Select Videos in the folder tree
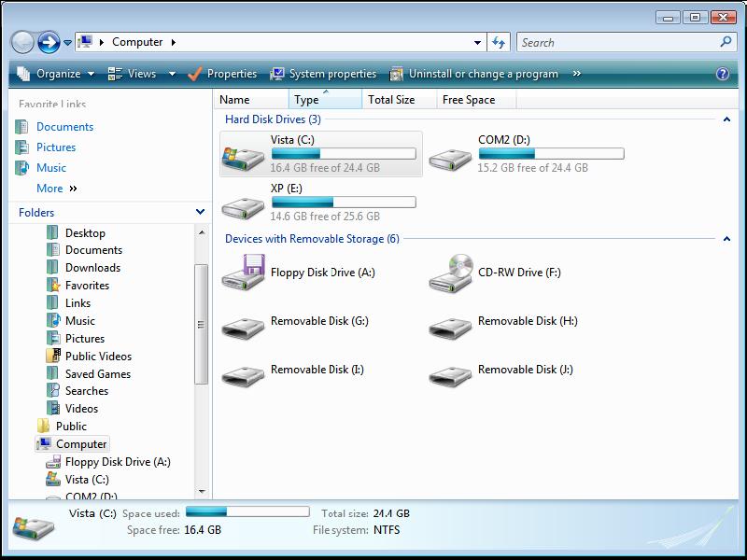Image resolution: width=747 pixels, height=560 pixels. 81,409
